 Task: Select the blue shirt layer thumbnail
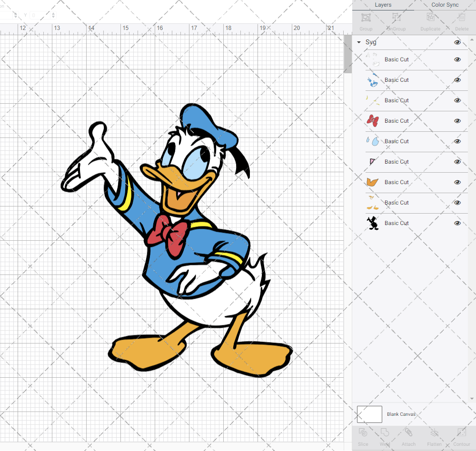(x=373, y=80)
